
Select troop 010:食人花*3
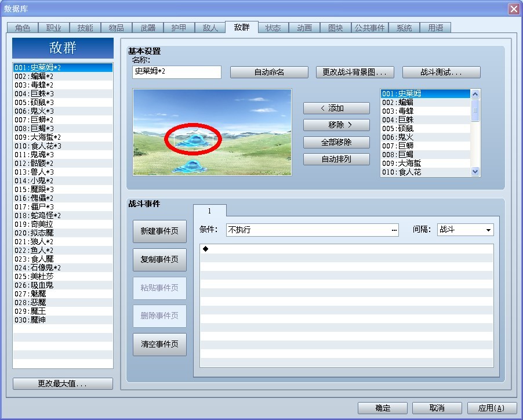(x=63, y=146)
